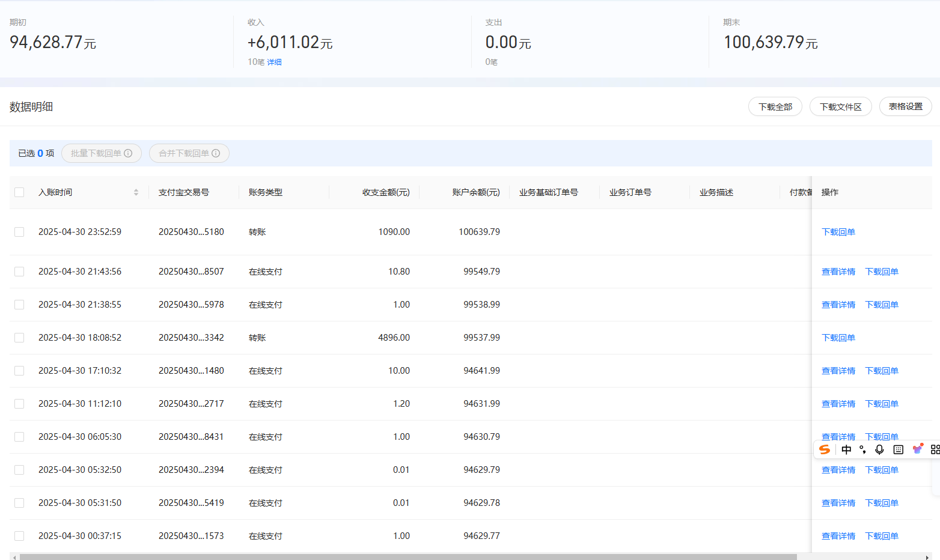
Task: Open the IME toolbox grid icon
Action: [935, 449]
